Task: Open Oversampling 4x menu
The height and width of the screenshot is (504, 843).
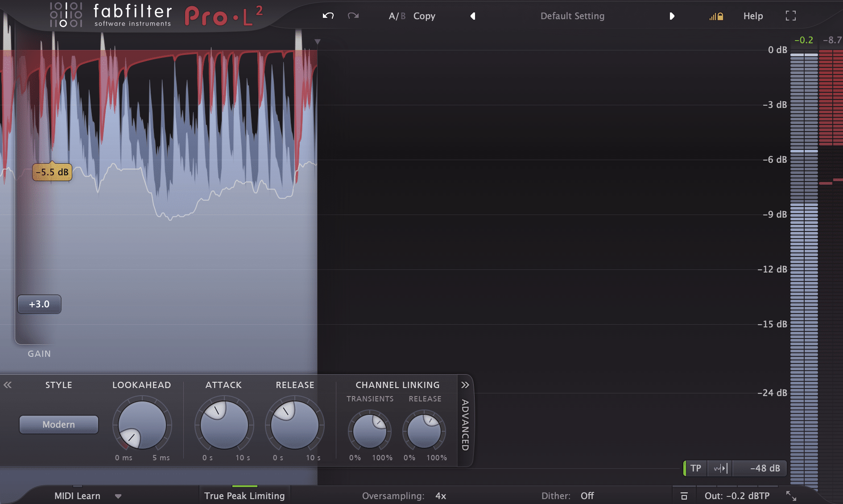Action: (x=404, y=496)
